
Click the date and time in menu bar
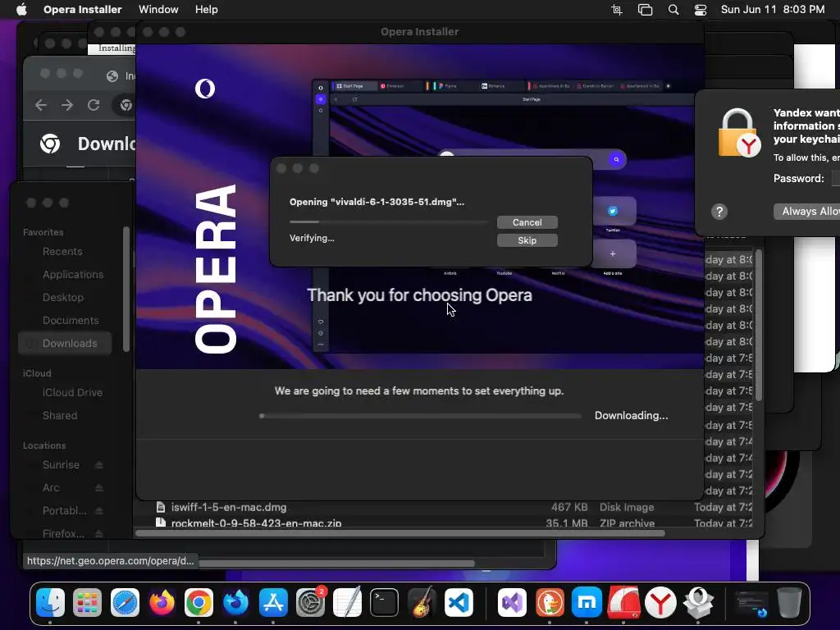pyautogui.click(x=773, y=10)
